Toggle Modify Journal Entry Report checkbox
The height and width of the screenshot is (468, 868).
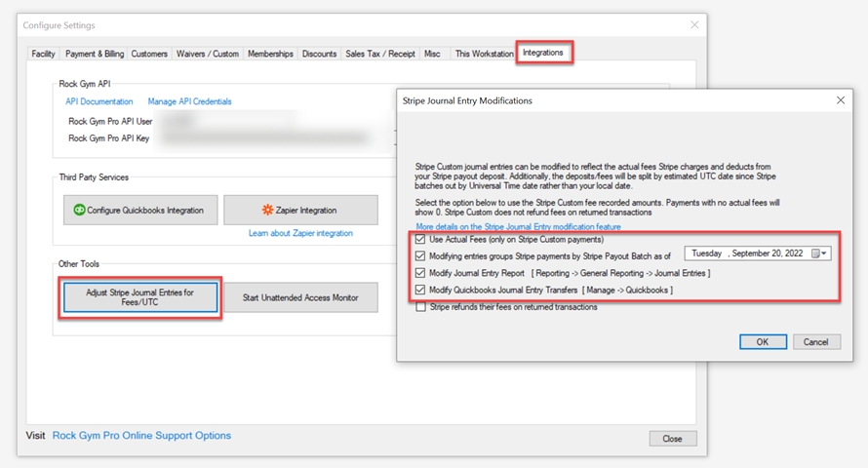[420, 273]
